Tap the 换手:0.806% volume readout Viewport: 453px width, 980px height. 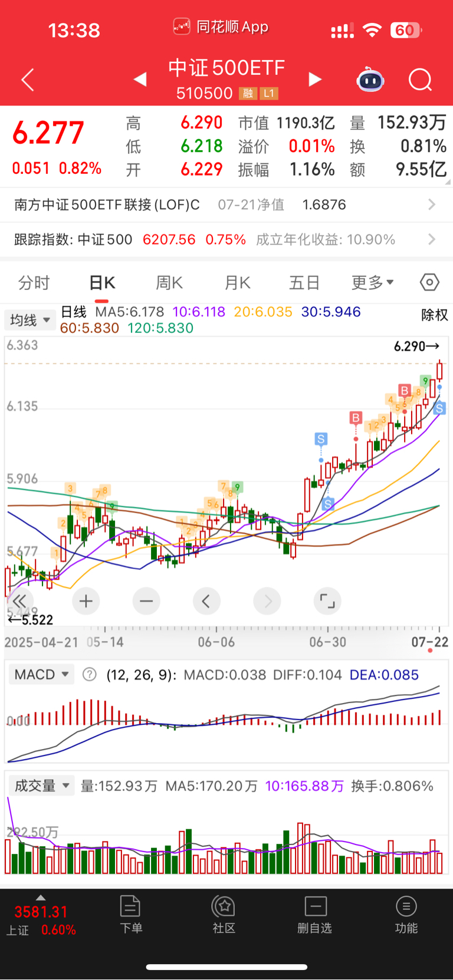click(x=392, y=786)
